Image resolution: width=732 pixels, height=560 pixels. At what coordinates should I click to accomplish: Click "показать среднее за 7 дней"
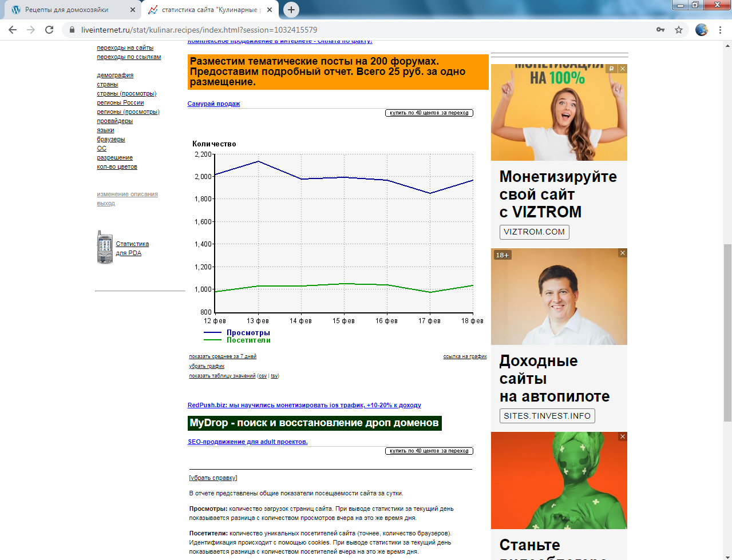(223, 356)
